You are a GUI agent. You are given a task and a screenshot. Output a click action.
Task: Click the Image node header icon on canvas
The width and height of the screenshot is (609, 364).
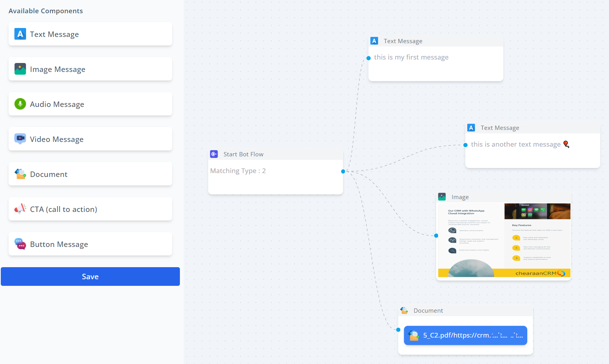point(442,197)
